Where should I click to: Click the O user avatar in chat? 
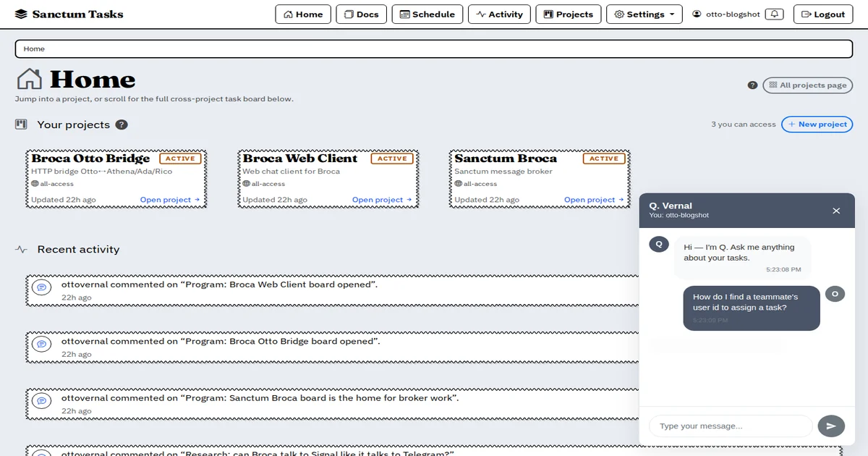coord(835,293)
